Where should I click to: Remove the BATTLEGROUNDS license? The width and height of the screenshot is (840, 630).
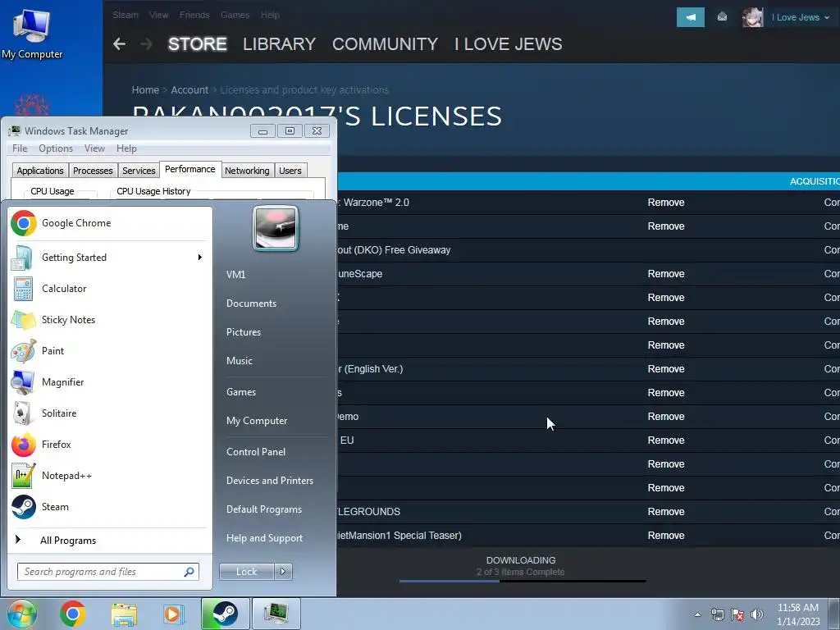[x=666, y=512]
